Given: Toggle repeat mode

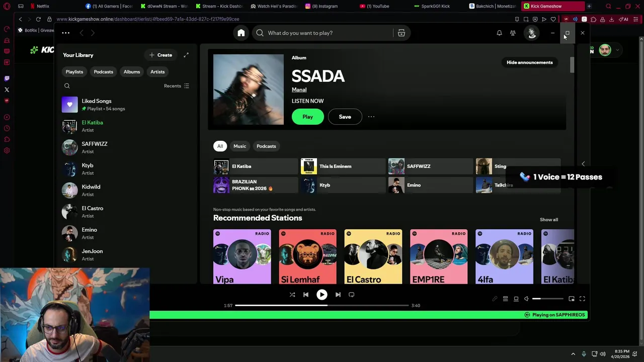Looking at the screenshot, I should 352,295.
